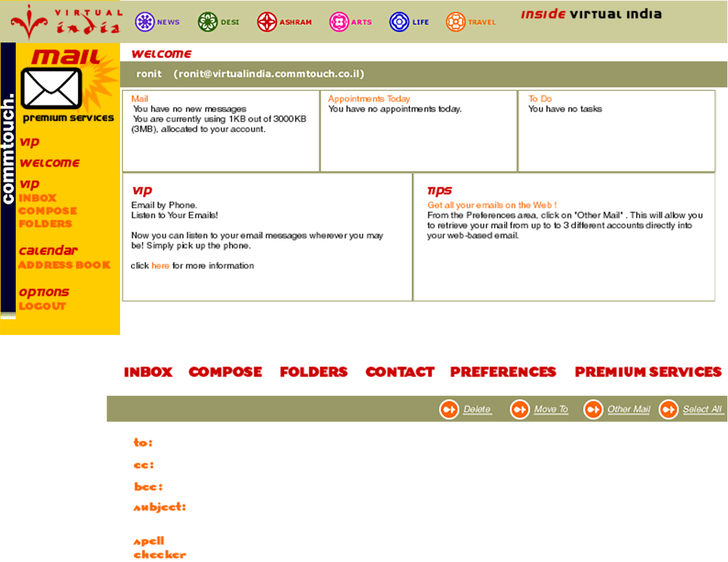
Task: Click the TIPS panel heading
Action: tap(440, 191)
